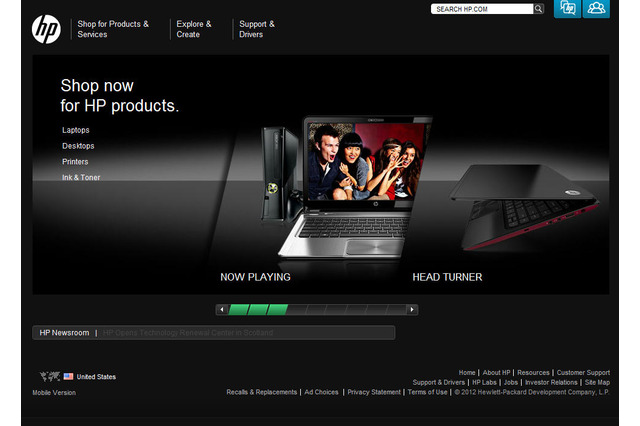Focus the Search HP.com field
The height and width of the screenshot is (426, 640).
click(x=482, y=9)
